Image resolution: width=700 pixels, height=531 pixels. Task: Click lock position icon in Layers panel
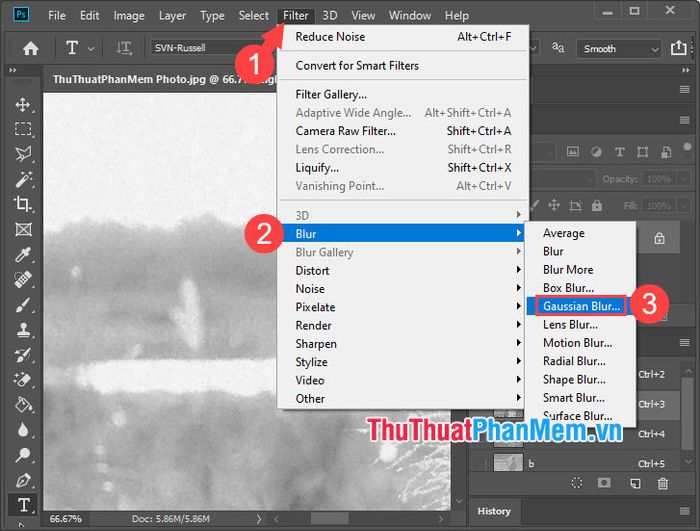554,205
